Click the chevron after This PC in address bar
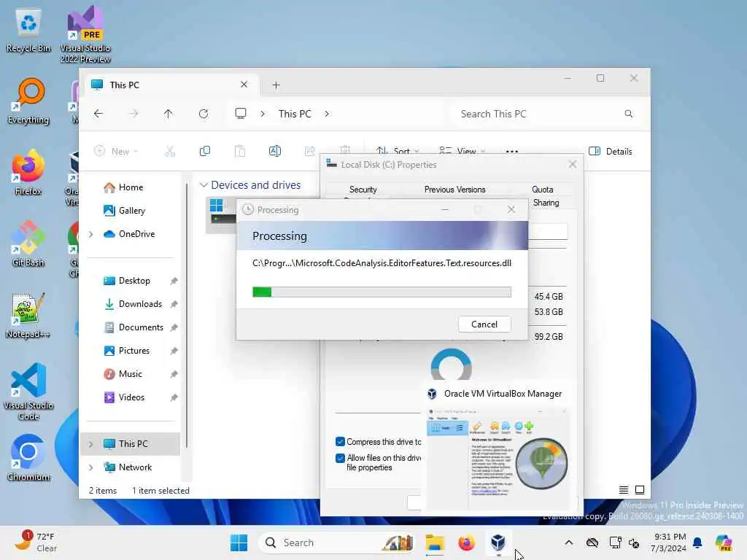The width and height of the screenshot is (747, 560). pyautogui.click(x=327, y=114)
